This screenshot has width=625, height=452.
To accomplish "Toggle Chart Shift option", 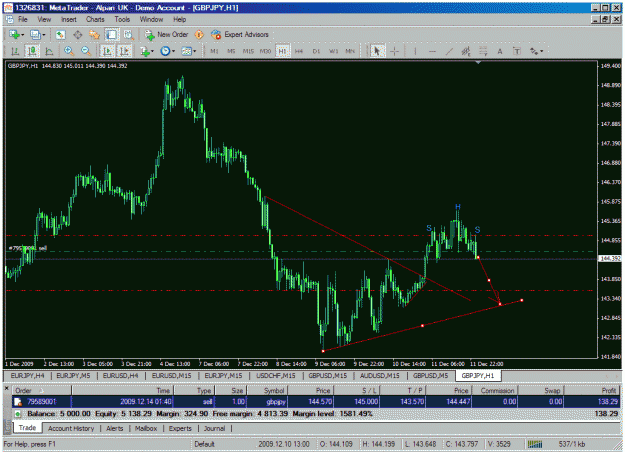I will [x=124, y=51].
